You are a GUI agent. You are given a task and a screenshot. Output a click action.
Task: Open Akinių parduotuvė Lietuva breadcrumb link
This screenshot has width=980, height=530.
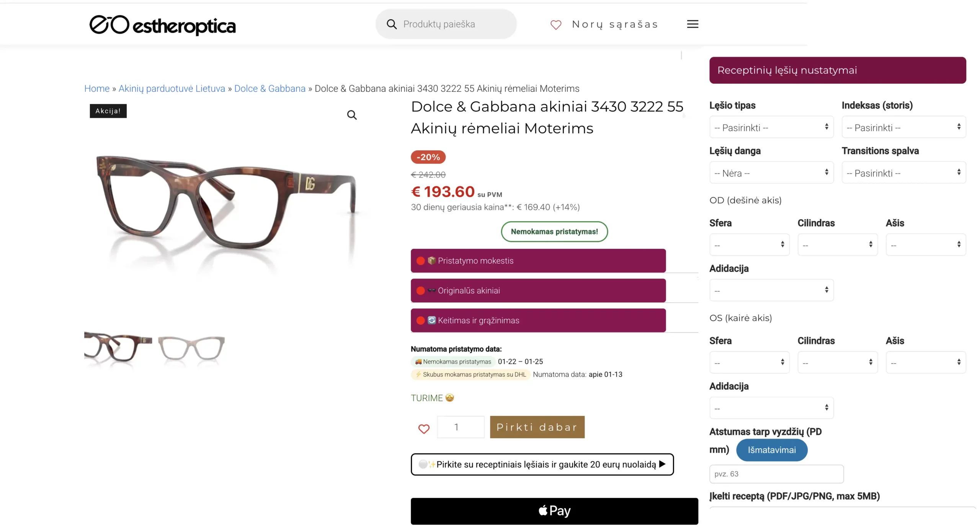[172, 88]
